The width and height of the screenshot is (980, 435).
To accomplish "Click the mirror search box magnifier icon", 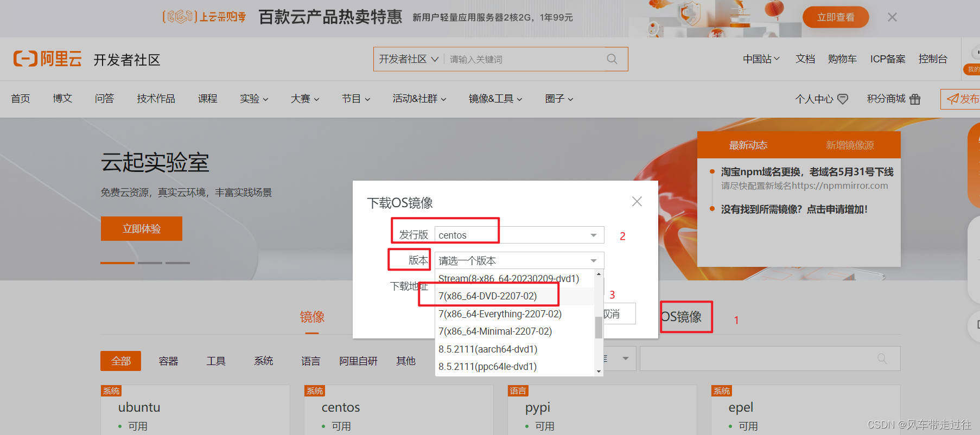I will click(882, 359).
